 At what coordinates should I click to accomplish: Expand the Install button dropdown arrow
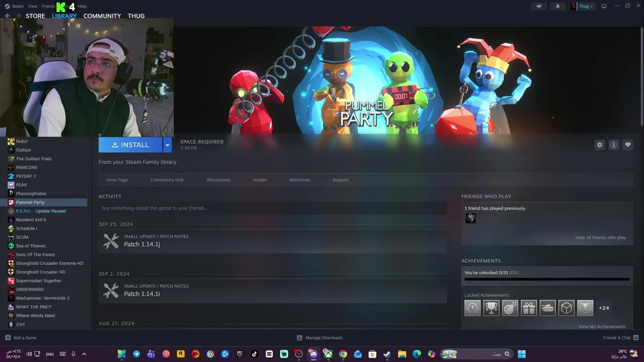point(168,145)
